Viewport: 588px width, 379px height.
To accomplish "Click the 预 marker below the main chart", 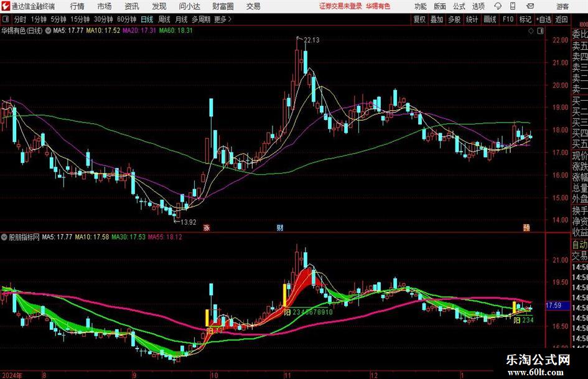I will (526, 227).
